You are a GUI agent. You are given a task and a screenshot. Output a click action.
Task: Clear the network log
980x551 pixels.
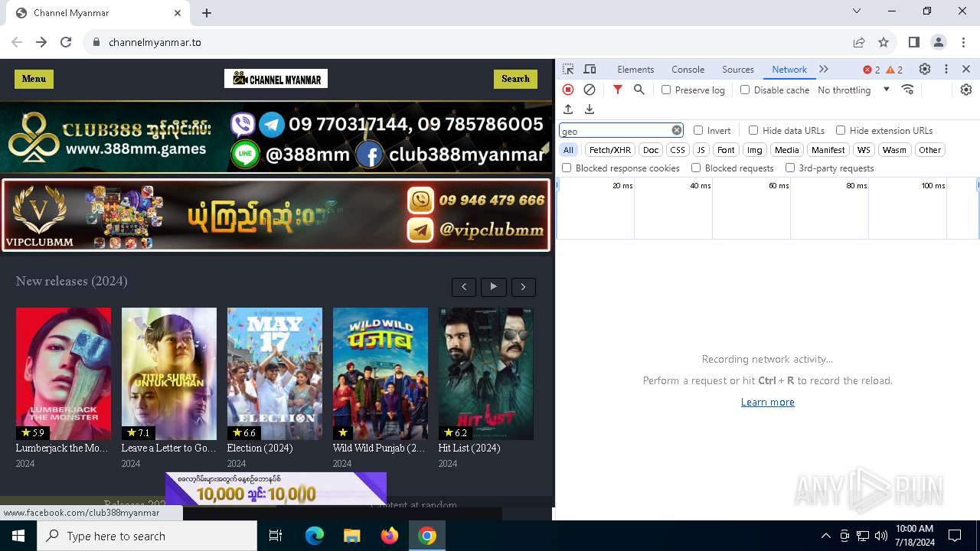tap(590, 90)
